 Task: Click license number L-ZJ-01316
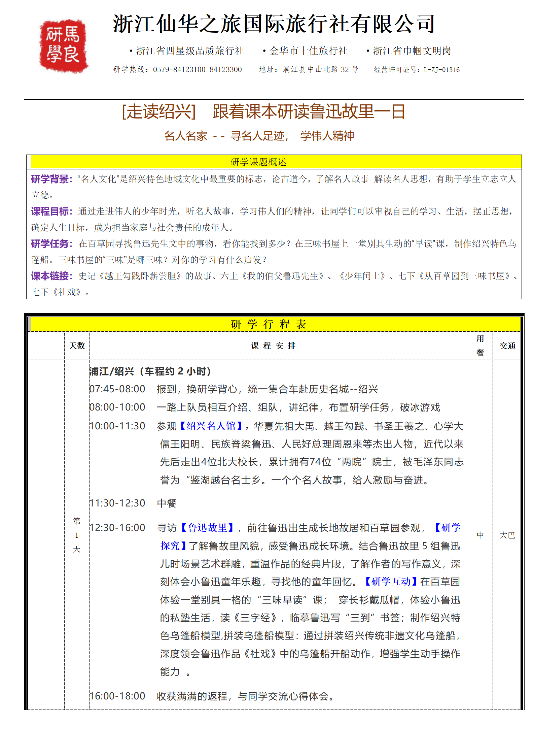(441, 70)
